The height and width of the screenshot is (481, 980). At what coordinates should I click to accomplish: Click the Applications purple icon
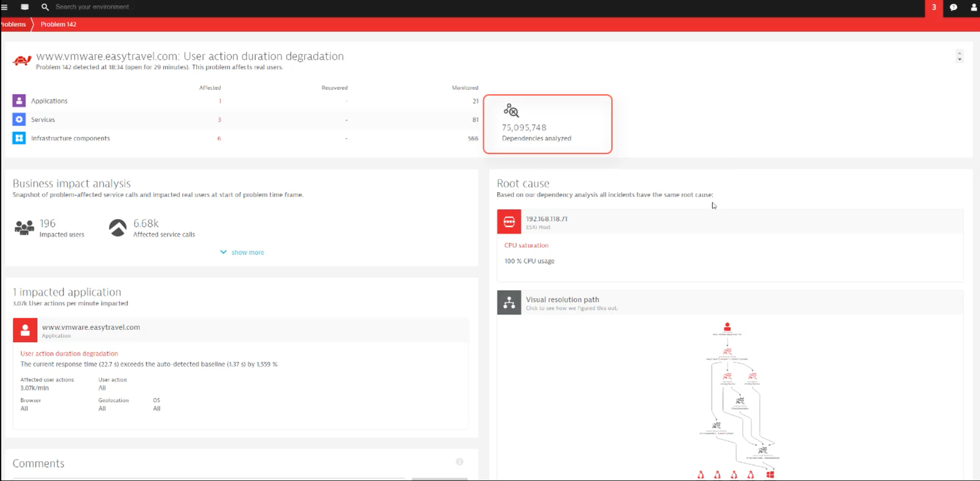pos(19,100)
